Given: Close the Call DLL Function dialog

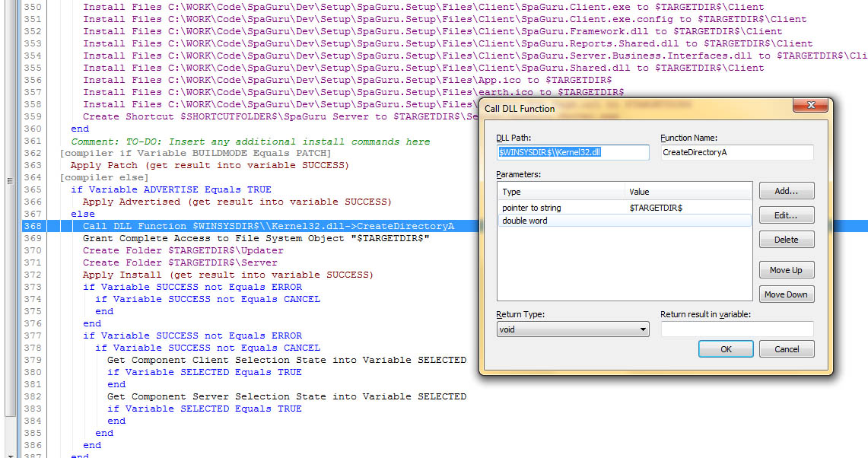Looking at the screenshot, I should click(x=810, y=105).
